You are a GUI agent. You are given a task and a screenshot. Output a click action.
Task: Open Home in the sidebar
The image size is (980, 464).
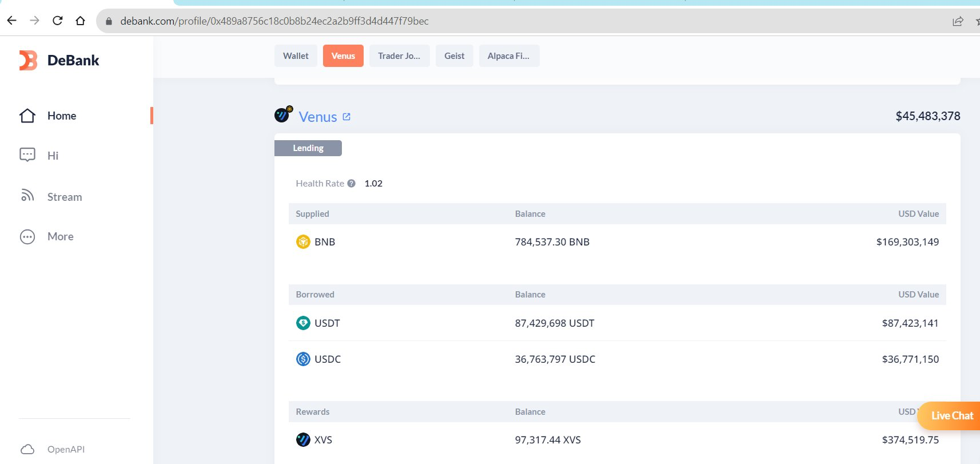62,116
